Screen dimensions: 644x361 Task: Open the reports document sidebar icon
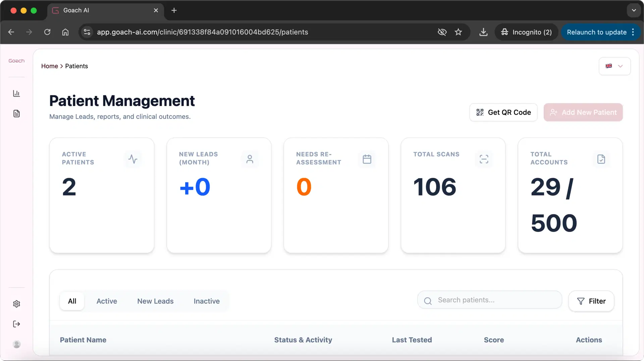pos(16,114)
